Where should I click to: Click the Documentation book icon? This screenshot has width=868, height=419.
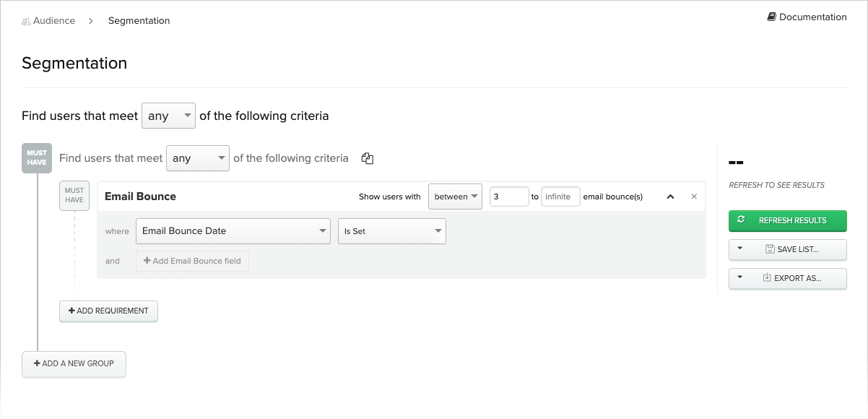point(771,17)
